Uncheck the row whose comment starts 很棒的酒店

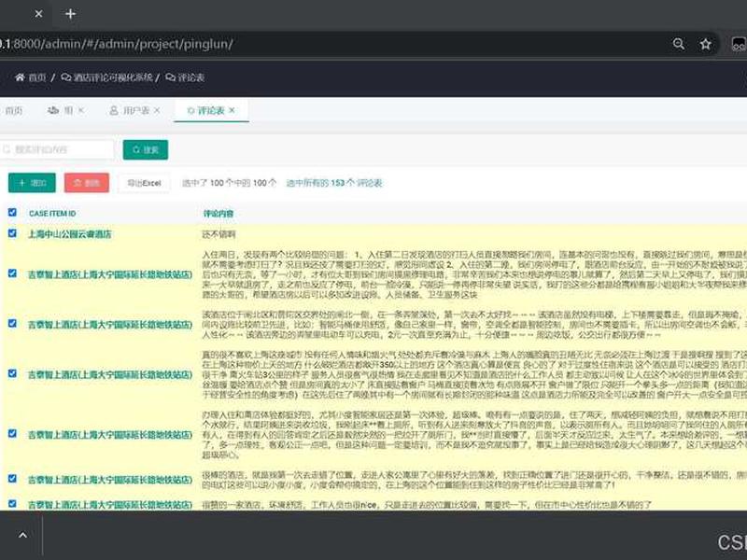point(12,479)
